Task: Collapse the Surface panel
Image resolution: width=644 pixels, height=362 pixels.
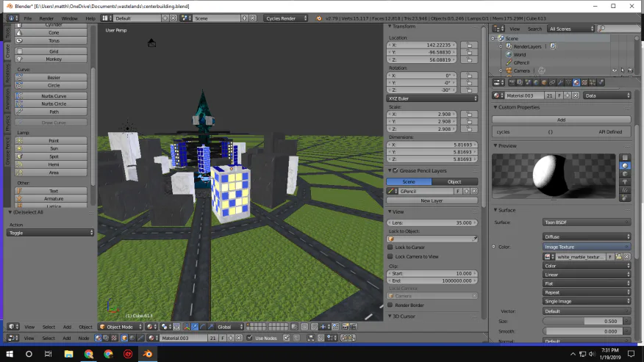Action: 495,210
